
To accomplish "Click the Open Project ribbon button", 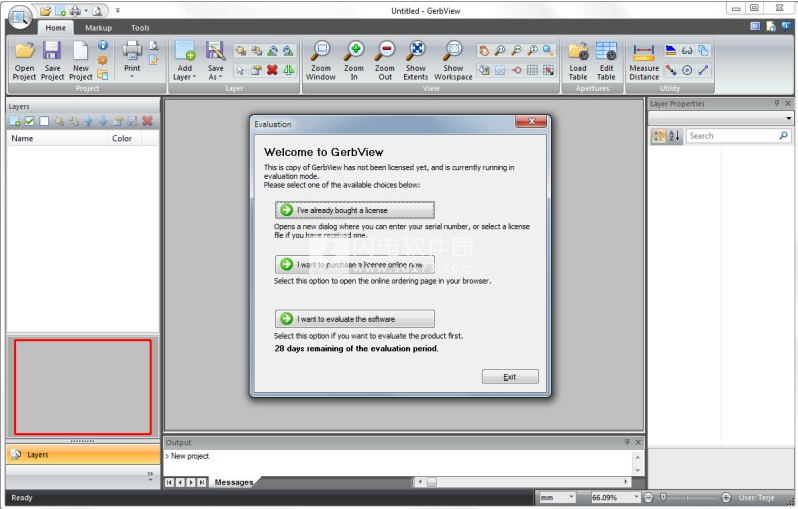I will click(24, 61).
